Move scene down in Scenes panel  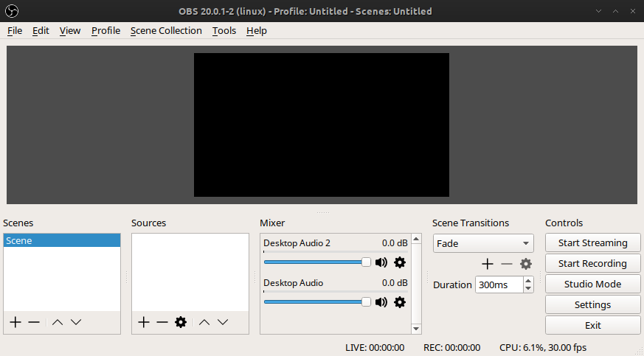[x=76, y=322]
